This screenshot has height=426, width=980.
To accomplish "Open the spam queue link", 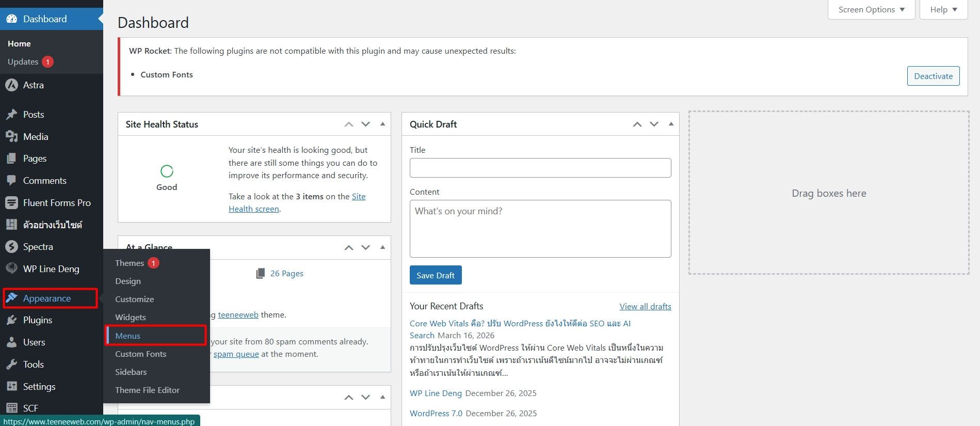I will 236,354.
